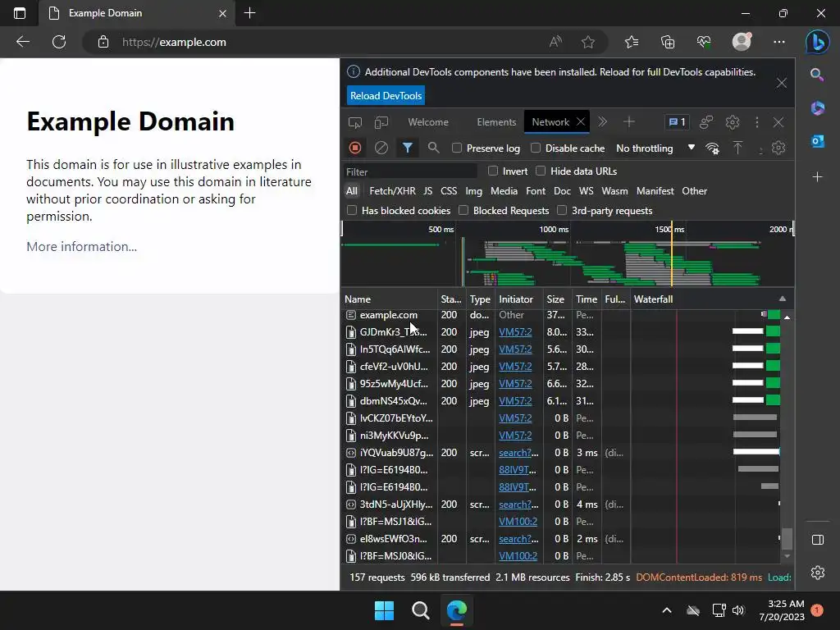Expand more DevTools tabs chevron
Viewport: 840px width, 630px height.
[x=603, y=122]
